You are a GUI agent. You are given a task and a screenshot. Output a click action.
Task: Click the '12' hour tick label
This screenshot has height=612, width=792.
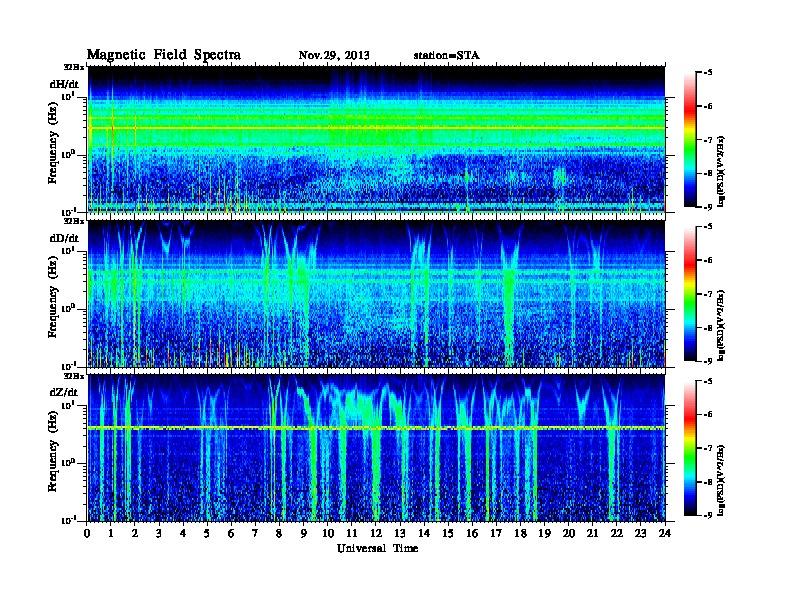pyautogui.click(x=376, y=533)
